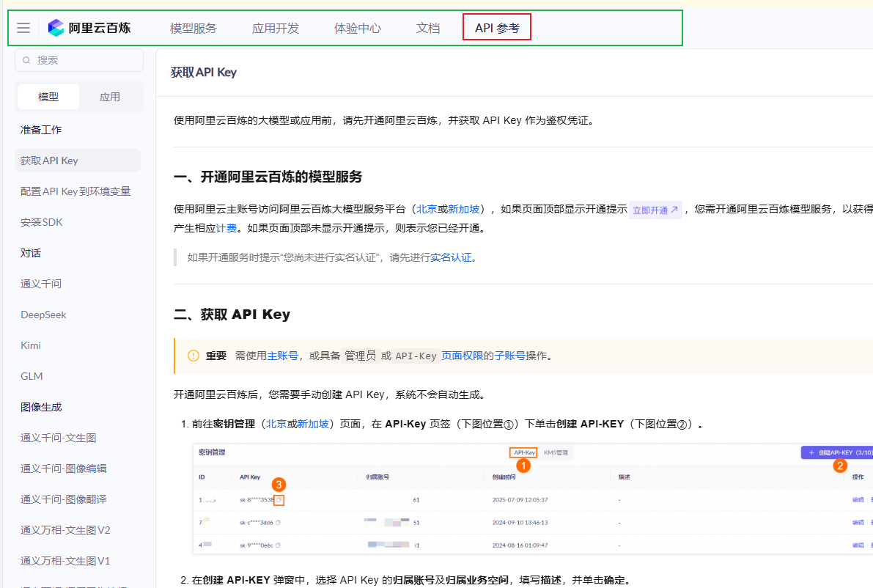
Task: Open the 模型服务 menu
Action: 194,28
